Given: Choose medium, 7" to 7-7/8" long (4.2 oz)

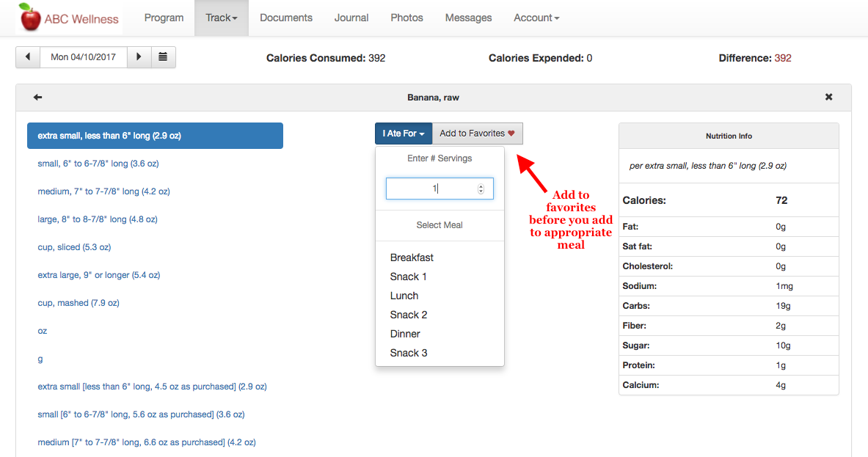Looking at the screenshot, I should click(103, 191).
